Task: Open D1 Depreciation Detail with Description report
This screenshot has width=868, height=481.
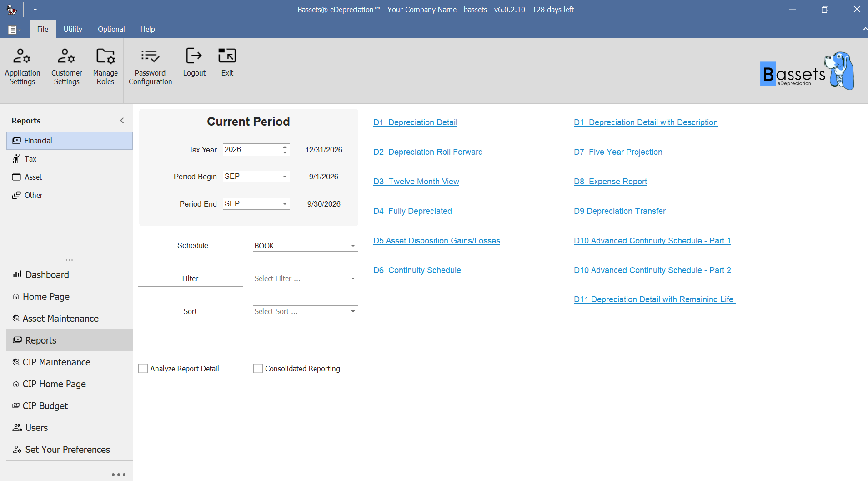Action: [x=646, y=122]
